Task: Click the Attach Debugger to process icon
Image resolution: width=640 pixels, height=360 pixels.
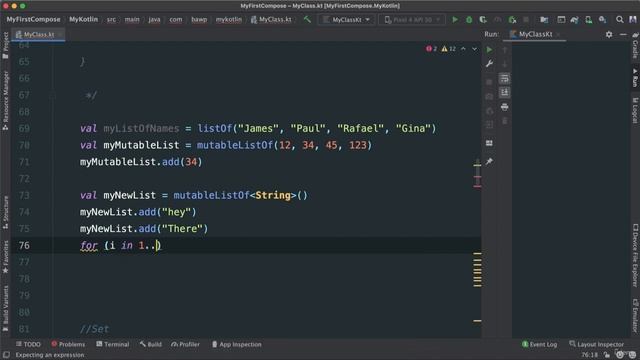Action: pos(512,20)
